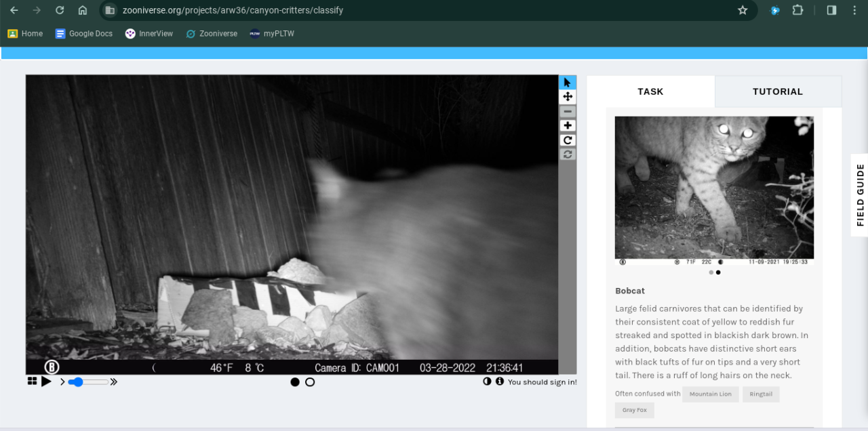868x431 pixels.
Task: Adjust the playback speed slider
Action: point(88,382)
